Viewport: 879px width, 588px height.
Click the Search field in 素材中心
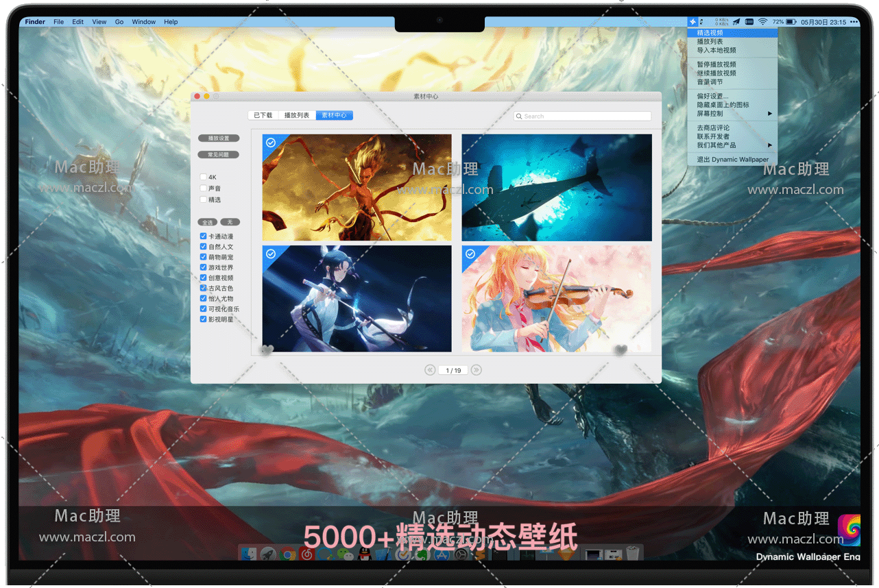click(x=583, y=117)
